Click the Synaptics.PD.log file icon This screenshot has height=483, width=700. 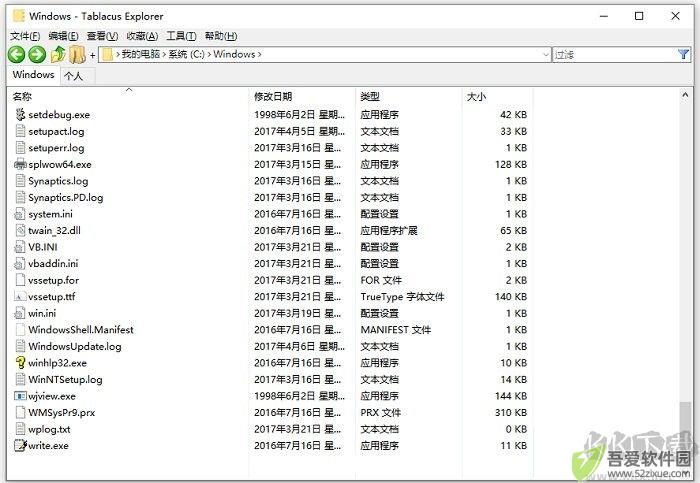coord(20,197)
